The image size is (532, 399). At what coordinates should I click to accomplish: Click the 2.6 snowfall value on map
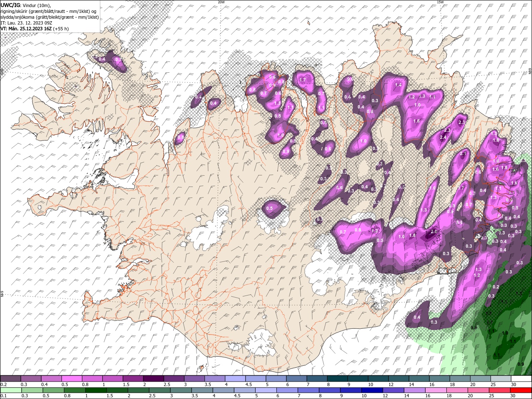tap(434, 232)
